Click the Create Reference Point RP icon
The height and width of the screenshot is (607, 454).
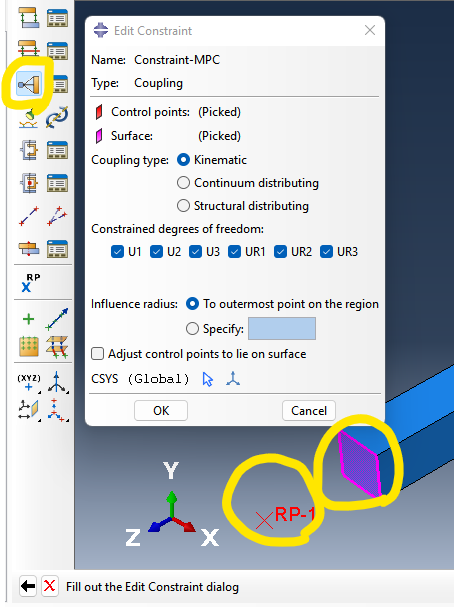[31, 283]
